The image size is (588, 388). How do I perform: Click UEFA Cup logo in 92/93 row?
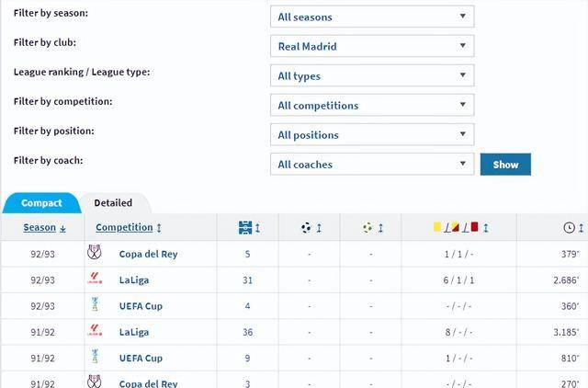point(94,305)
